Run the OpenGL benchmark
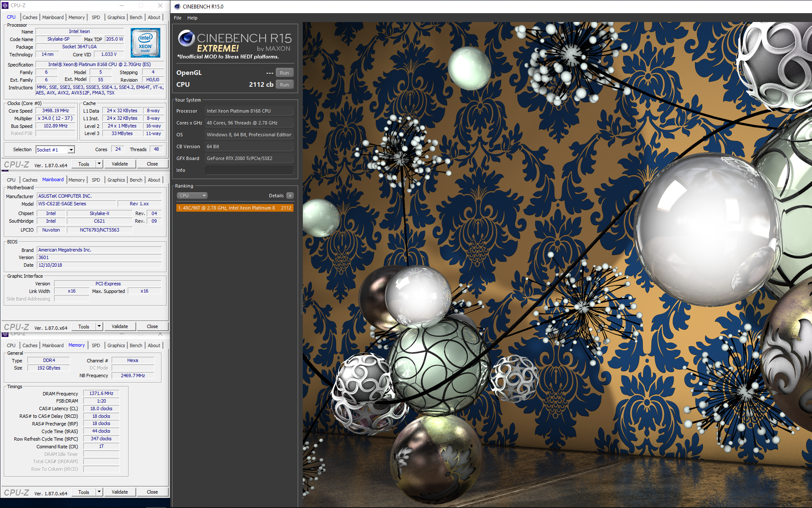 click(285, 73)
